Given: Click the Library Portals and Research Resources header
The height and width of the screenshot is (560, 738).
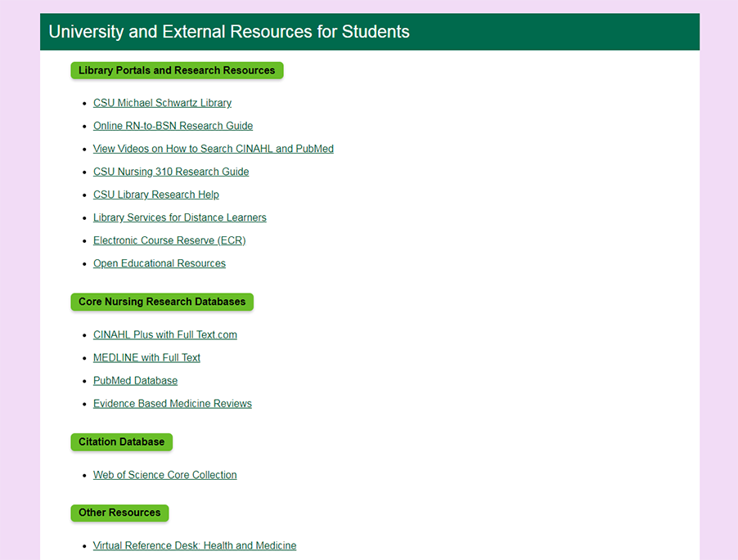Looking at the screenshot, I should pos(176,70).
